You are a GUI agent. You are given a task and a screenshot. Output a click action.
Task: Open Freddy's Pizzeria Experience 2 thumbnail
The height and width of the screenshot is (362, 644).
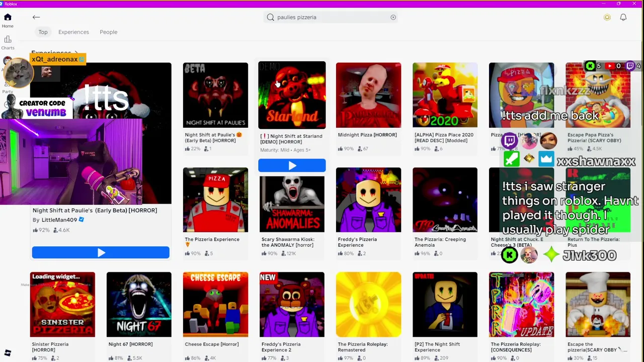coord(292,304)
